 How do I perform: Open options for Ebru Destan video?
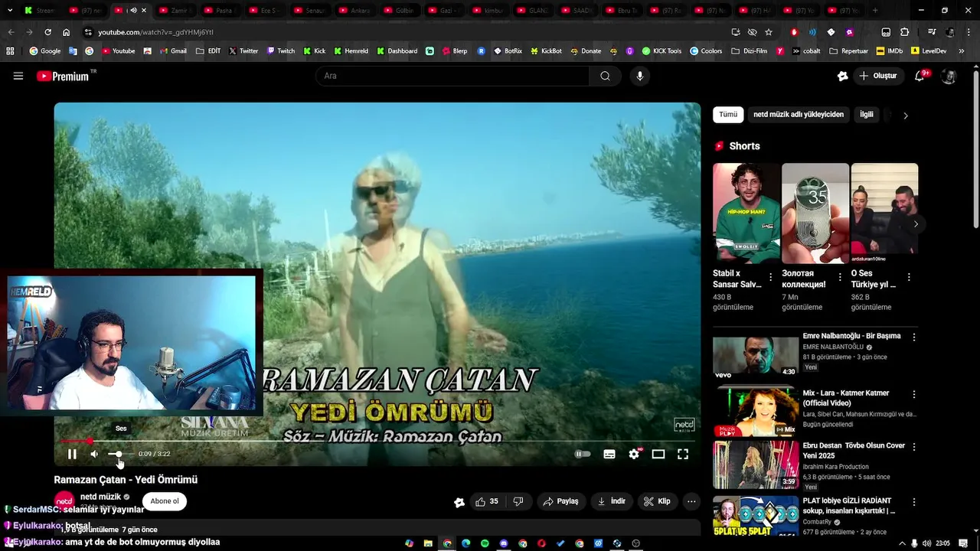pos(913,446)
